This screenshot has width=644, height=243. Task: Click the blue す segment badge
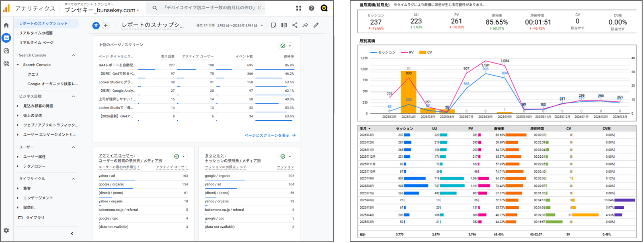point(96,25)
